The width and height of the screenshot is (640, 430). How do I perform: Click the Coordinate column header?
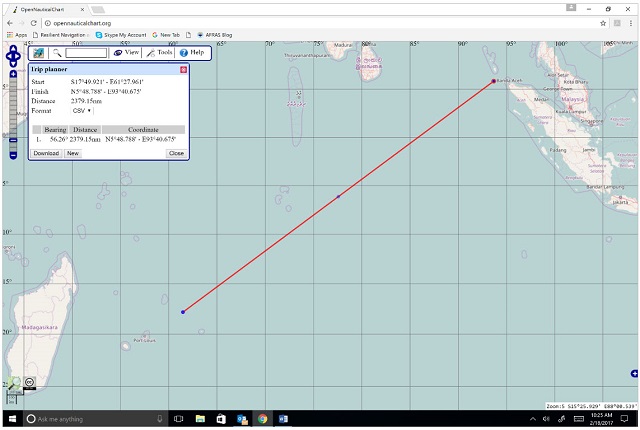pyautogui.click(x=143, y=130)
